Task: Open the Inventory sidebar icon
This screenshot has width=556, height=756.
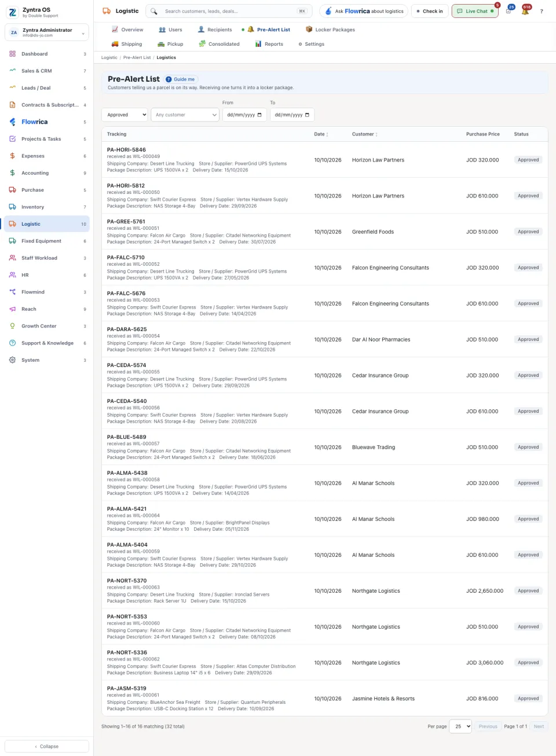Action: click(x=12, y=207)
